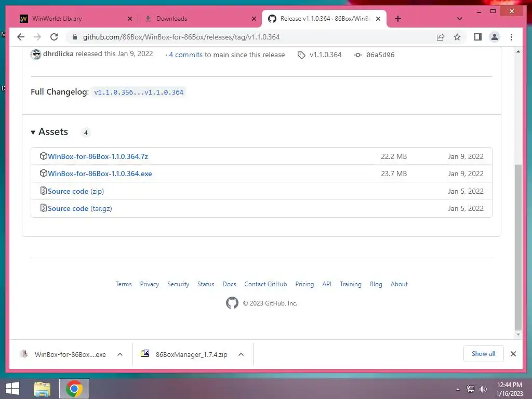
Task: Expand options for the WinBox-for-86Box....exe download
Action: 120,354
